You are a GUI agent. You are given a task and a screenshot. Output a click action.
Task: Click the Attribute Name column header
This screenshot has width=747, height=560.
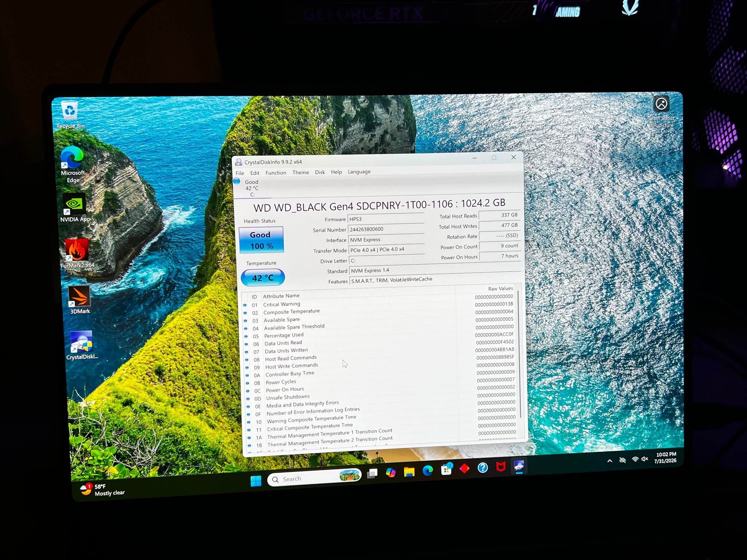point(281,296)
